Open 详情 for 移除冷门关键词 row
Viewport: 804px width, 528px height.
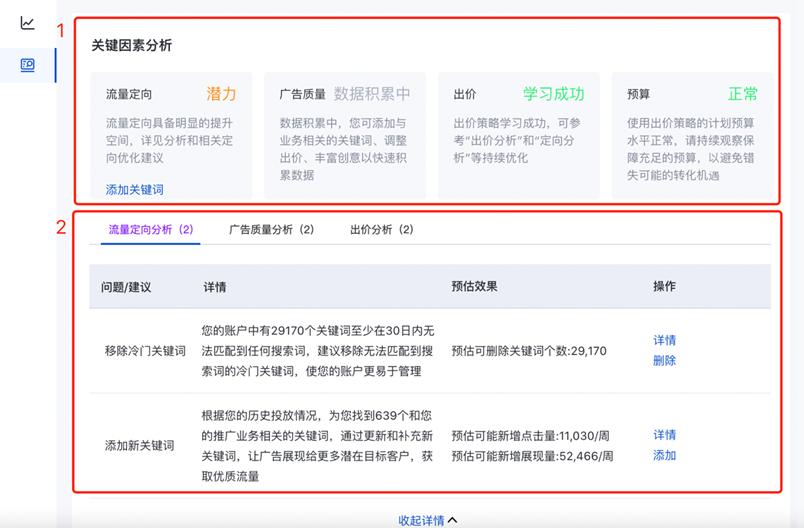(664, 340)
